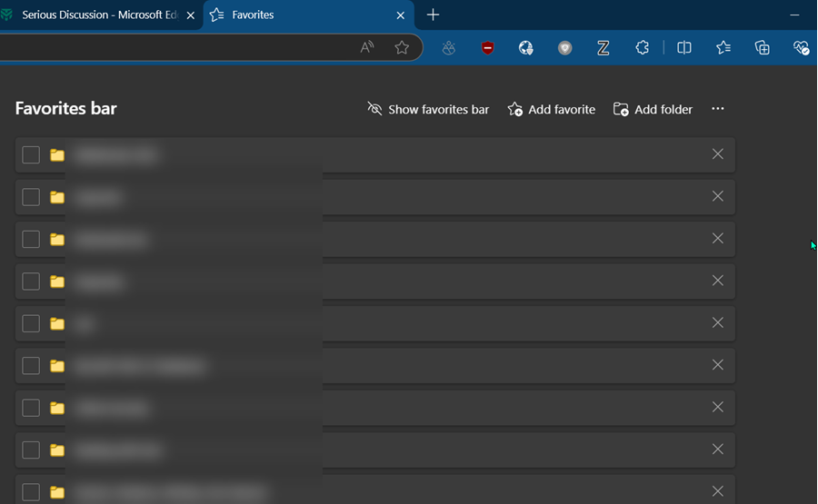
Task: Open the third yellow folder icon
Action: coord(57,239)
